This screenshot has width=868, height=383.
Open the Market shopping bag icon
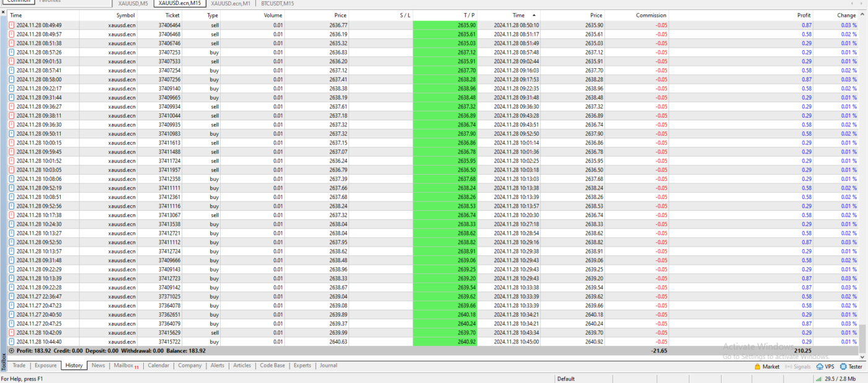(x=757, y=366)
